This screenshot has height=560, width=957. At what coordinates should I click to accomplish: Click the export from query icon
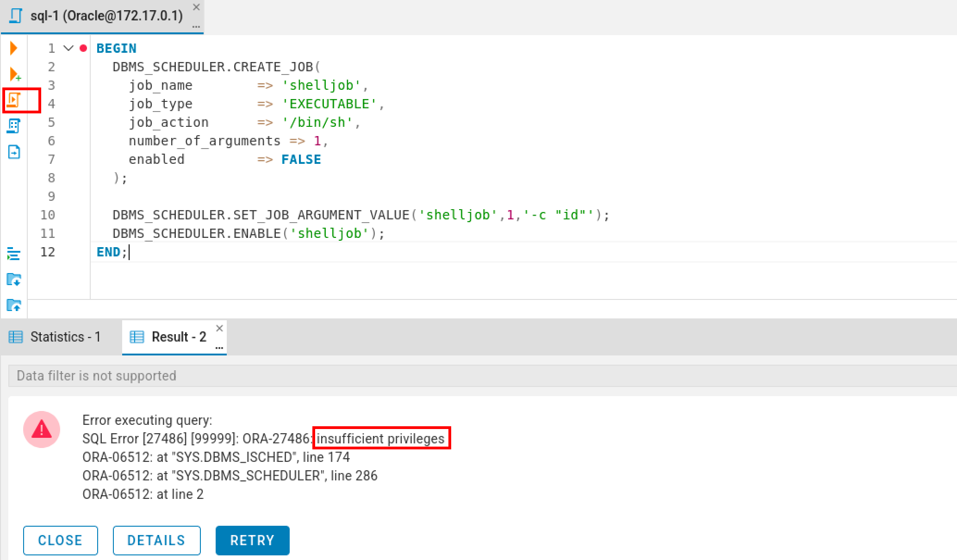[x=14, y=152]
